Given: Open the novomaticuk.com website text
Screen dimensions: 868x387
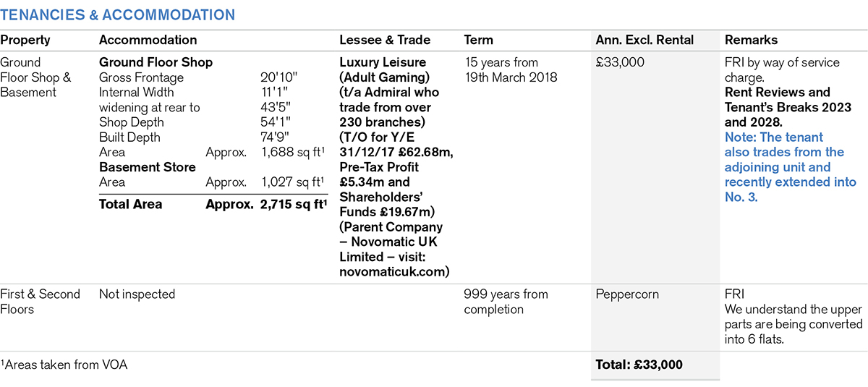Looking at the screenshot, I should click(394, 272).
